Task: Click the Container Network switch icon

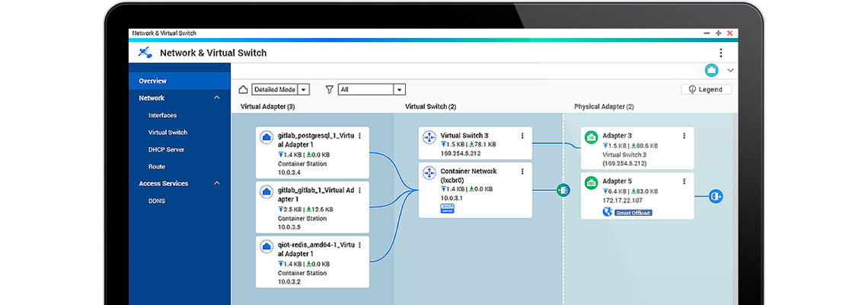Action: 429,172
